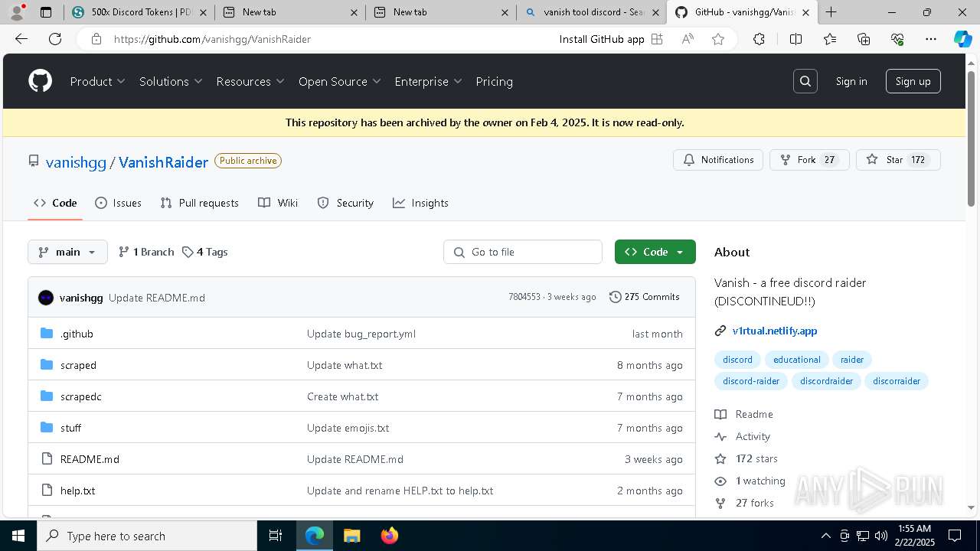Open the 275 Commits history

(644, 297)
